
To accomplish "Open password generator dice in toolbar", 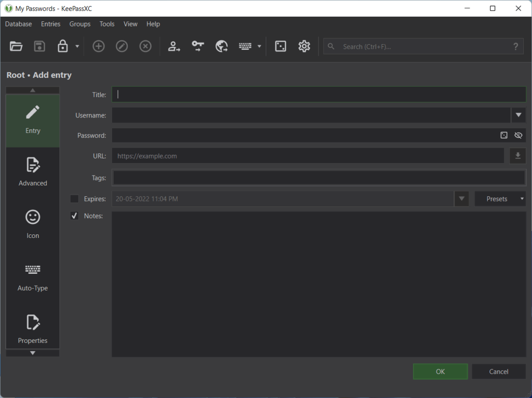I will point(281,46).
